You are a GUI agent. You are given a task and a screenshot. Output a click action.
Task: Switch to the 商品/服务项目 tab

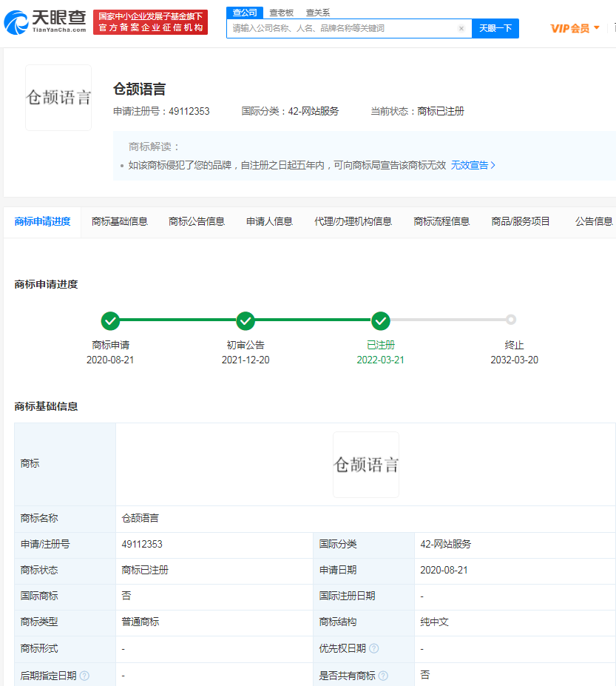(x=521, y=222)
